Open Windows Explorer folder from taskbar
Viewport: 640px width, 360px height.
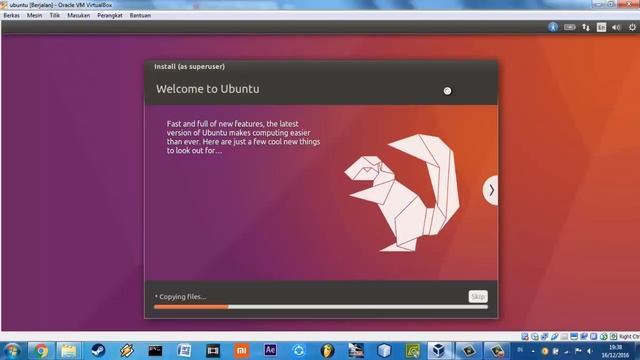69,351
